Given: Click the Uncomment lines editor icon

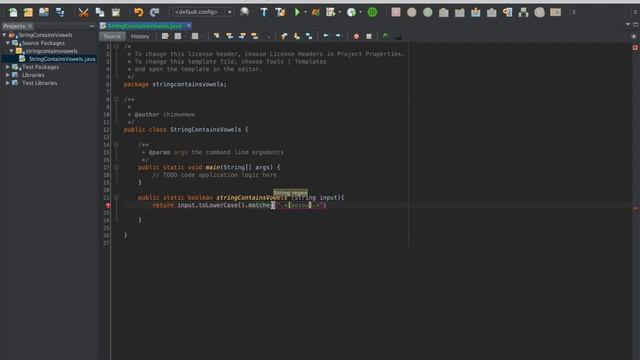Looking at the screenshot, I should point(398,36).
